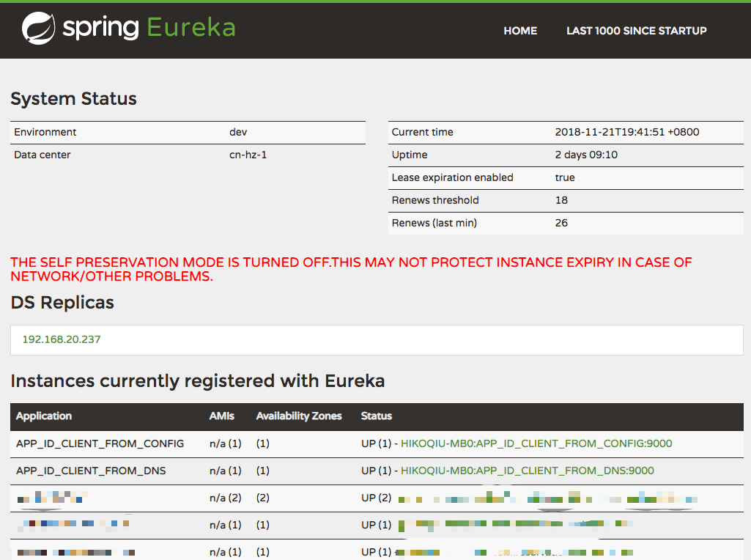Select the red self preservation warning
This screenshot has height=560, width=751.
(351, 269)
